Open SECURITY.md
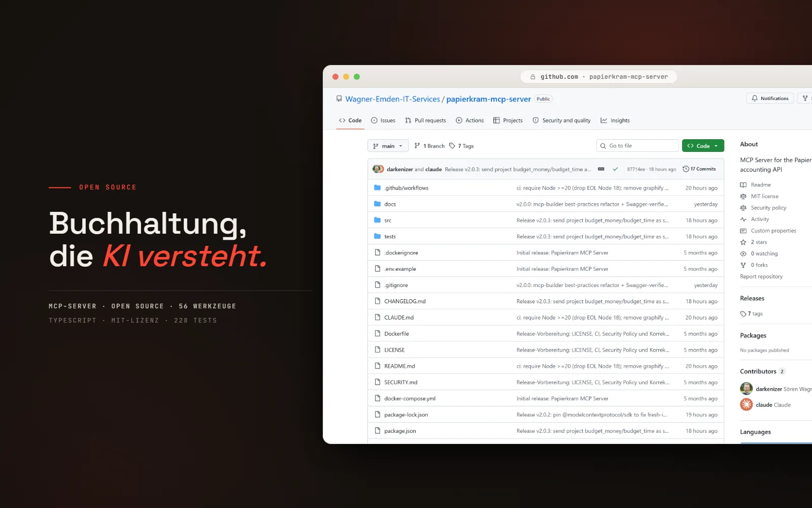This screenshot has width=812, height=508. pyautogui.click(x=401, y=383)
